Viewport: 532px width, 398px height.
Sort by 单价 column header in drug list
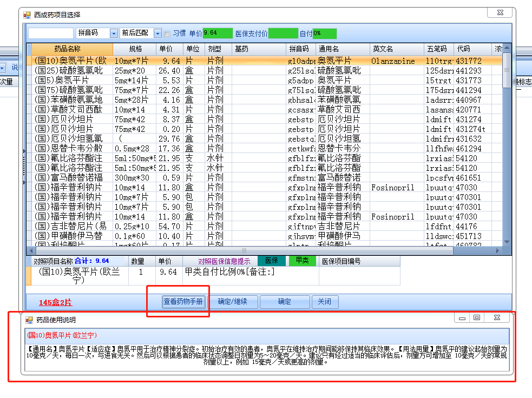(x=170, y=49)
